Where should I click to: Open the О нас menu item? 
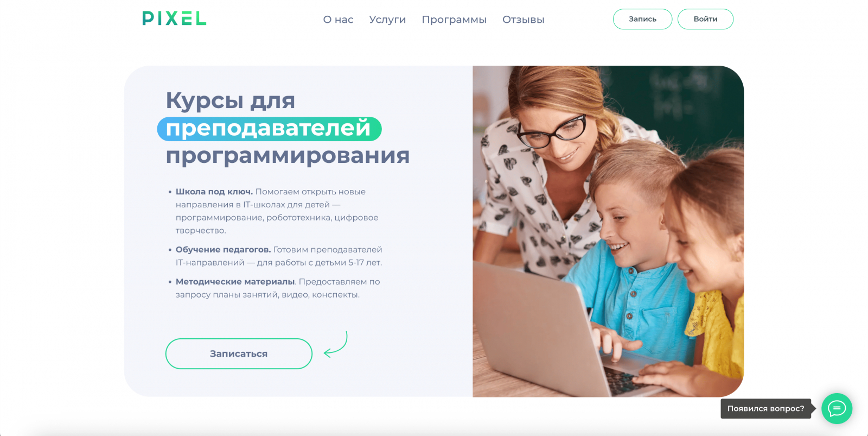338,20
